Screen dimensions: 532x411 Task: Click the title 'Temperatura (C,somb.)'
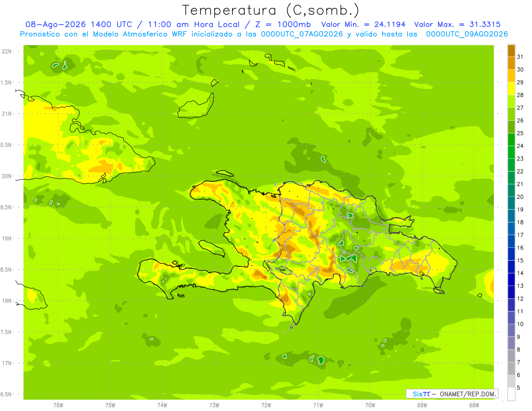pos(270,10)
